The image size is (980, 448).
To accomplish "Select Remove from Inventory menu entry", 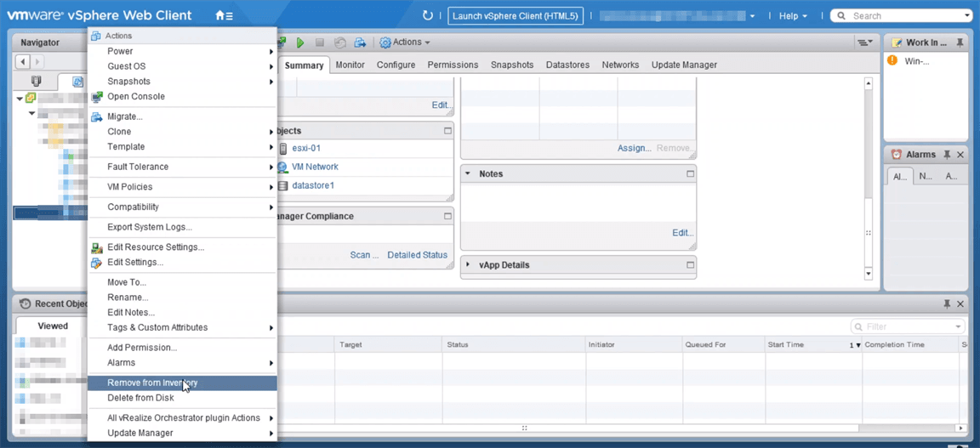I will coord(152,383).
